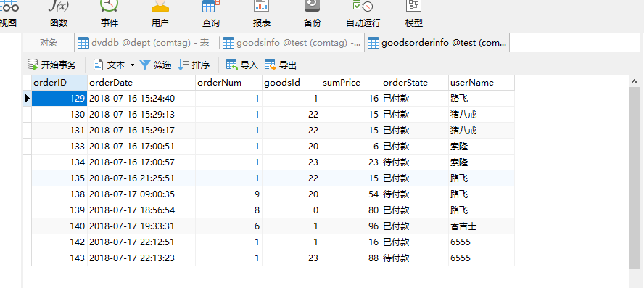Click date cell 2018-07-16 21:25:51
Image resolution: width=644 pixels, height=288 pixels.
141,178
